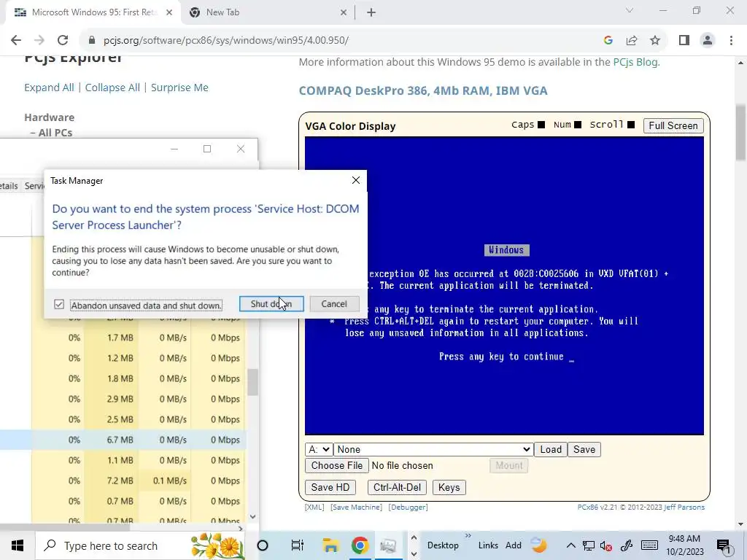Image resolution: width=747 pixels, height=560 pixels.
Task: Click the Save HD button
Action: tap(330, 487)
